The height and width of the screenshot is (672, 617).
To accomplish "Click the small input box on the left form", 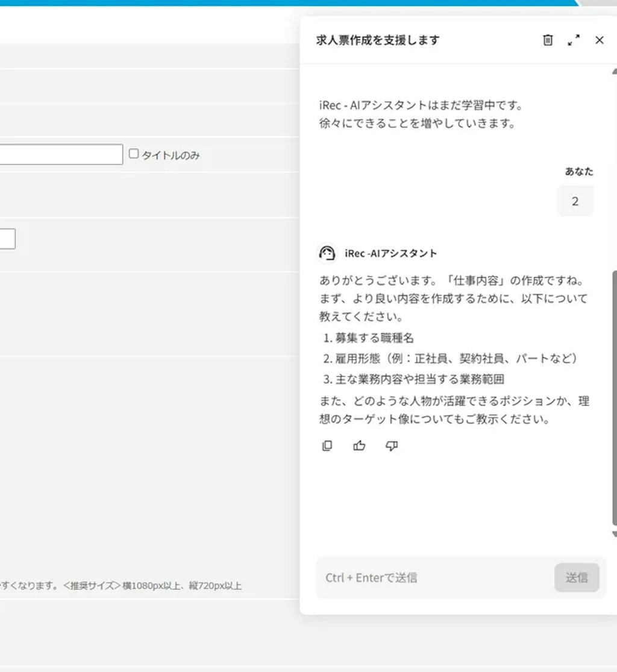I will pyautogui.click(x=7, y=239).
